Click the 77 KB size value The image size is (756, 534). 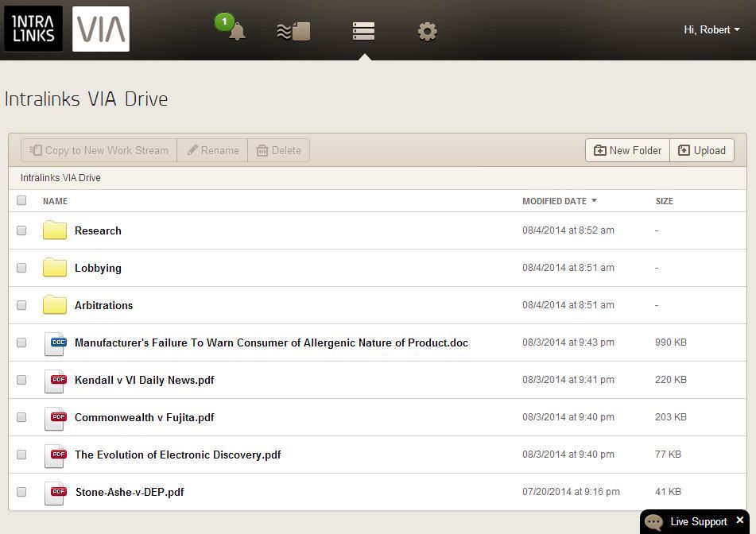(668, 455)
